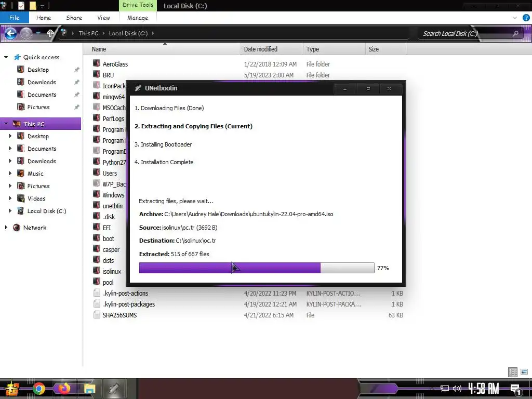
Task: Switch to large icons view layout
Action: click(x=524, y=372)
